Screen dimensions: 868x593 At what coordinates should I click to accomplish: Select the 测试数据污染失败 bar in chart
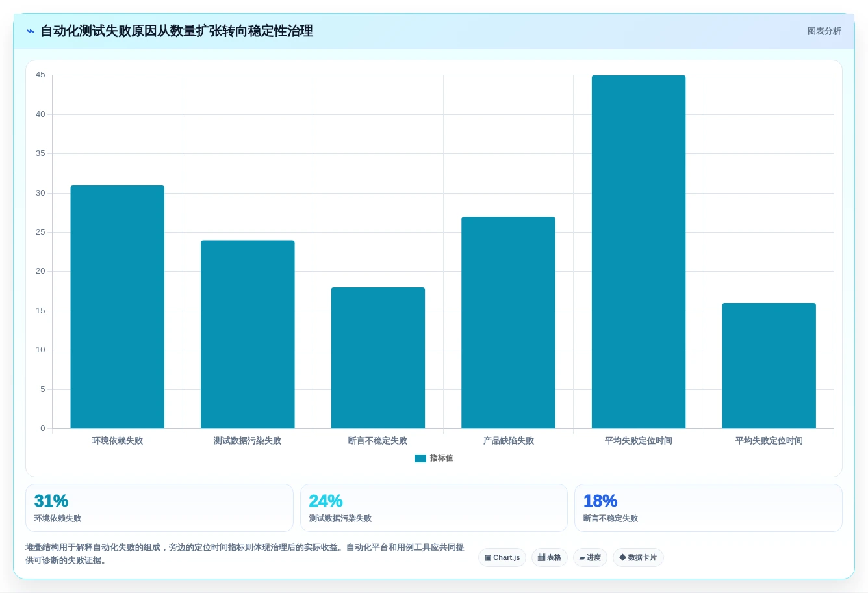point(248,334)
